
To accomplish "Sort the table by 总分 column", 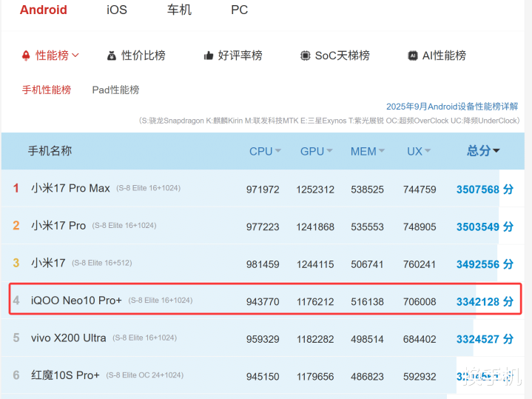I will 483,150.
